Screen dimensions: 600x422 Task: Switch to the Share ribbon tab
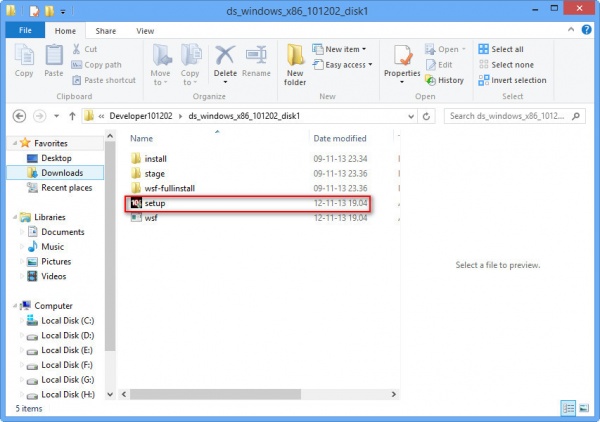coord(106,31)
